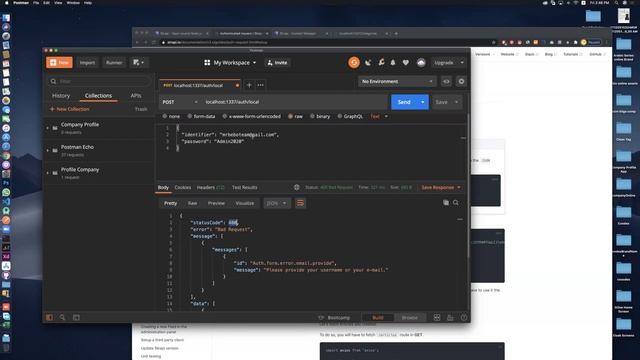The image size is (640, 360).
Task: Open the JSON response format dropdown
Action: pos(277,203)
